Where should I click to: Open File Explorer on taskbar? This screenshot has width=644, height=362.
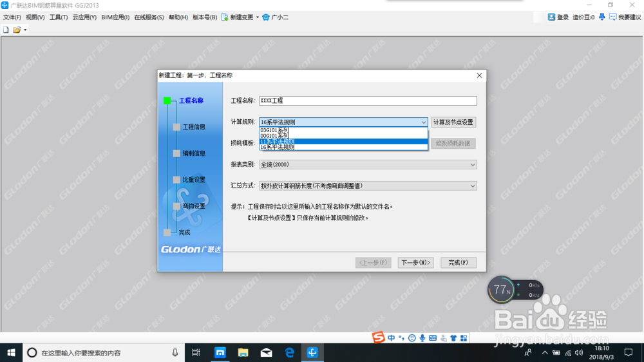point(243,352)
